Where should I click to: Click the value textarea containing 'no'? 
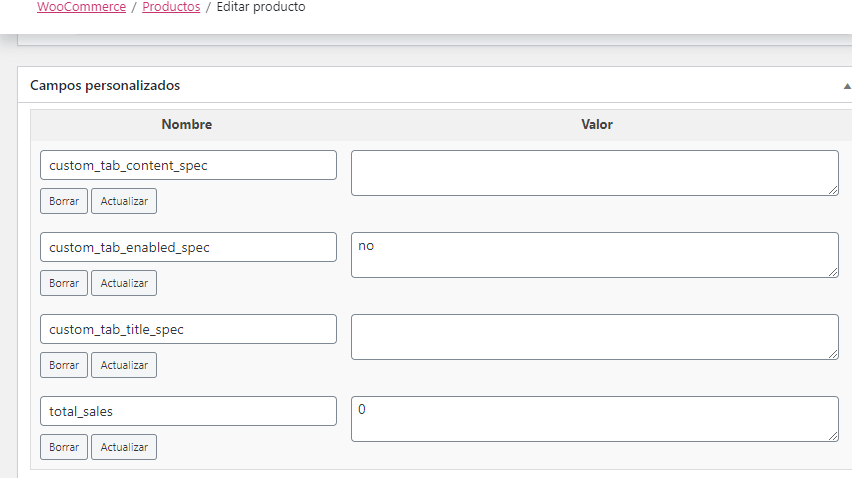(x=594, y=255)
